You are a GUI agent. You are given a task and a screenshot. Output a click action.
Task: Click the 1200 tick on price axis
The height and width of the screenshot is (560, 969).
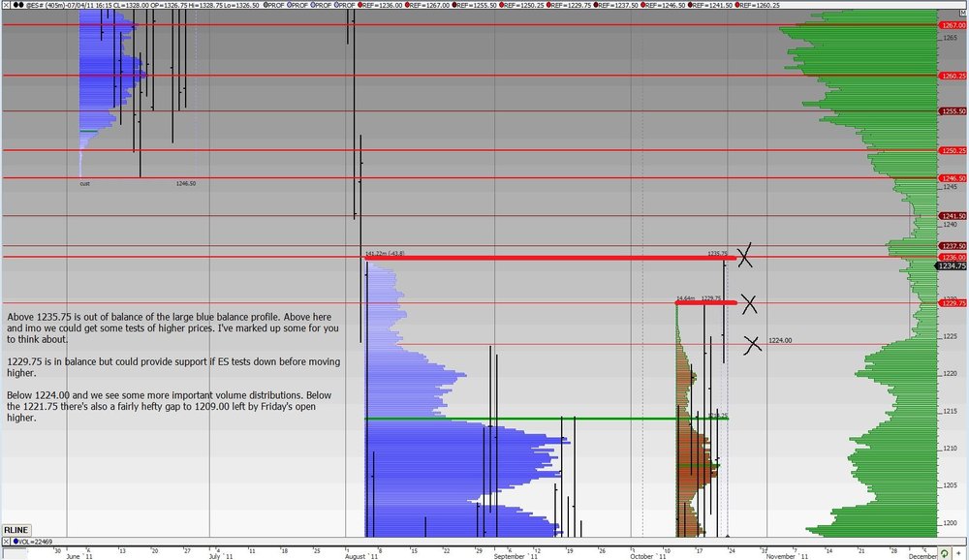click(x=950, y=523)
